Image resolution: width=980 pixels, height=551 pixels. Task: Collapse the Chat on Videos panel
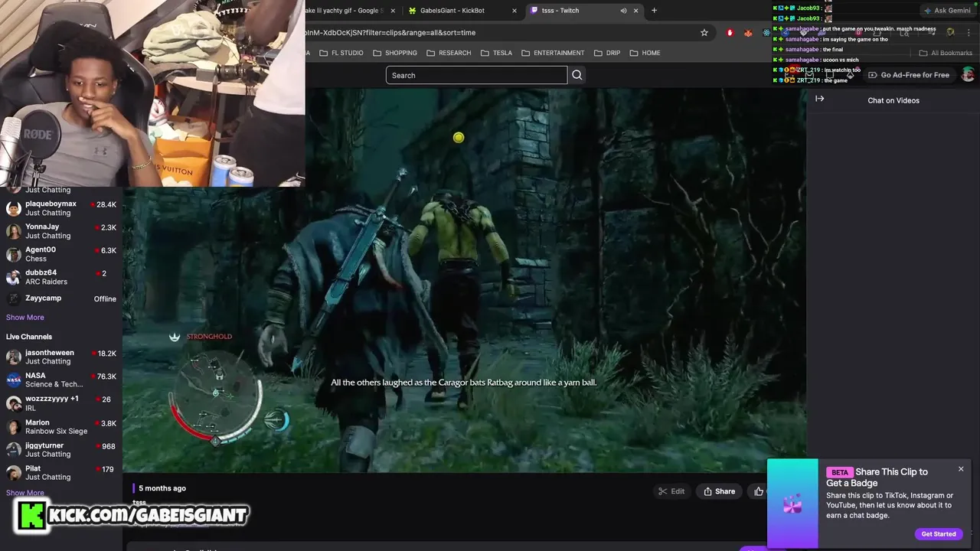[819, 99]
